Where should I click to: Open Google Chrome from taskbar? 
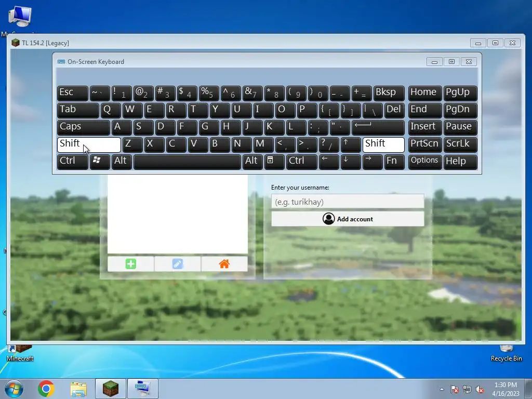click(x=46, y=389)
